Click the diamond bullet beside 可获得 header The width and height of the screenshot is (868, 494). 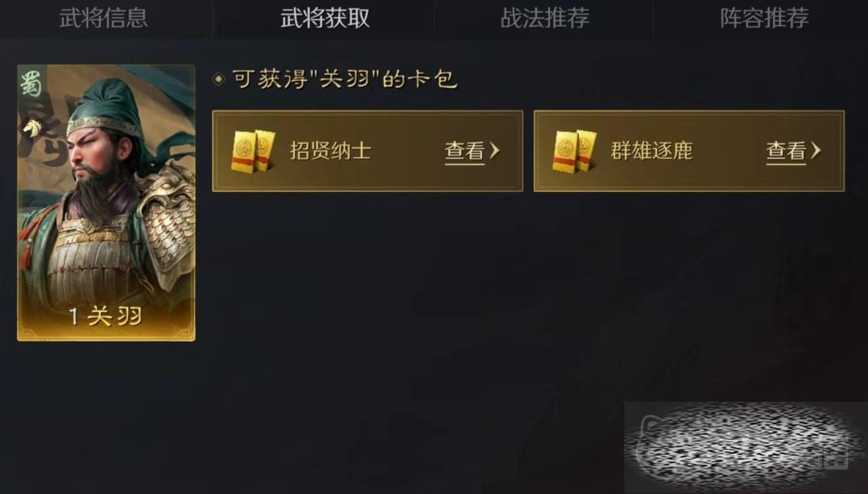tap(219, 80)
